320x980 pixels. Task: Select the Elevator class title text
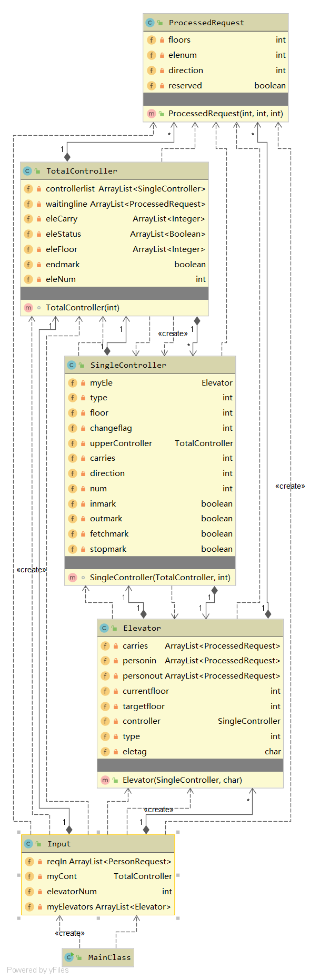142,628
